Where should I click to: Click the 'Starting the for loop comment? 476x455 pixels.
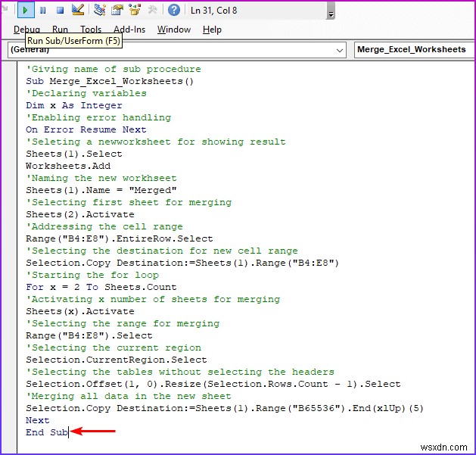(x=92, y=275)
